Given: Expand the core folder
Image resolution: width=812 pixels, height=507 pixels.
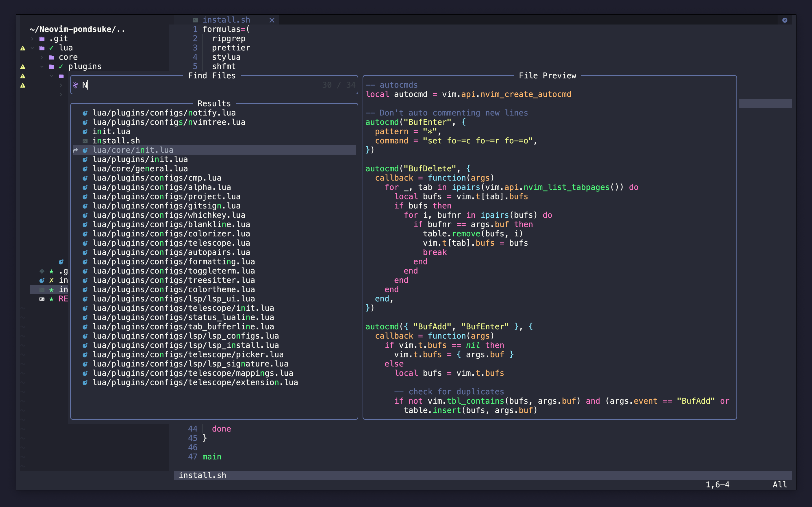Looking at the screenshot, I should click(42, 57).
